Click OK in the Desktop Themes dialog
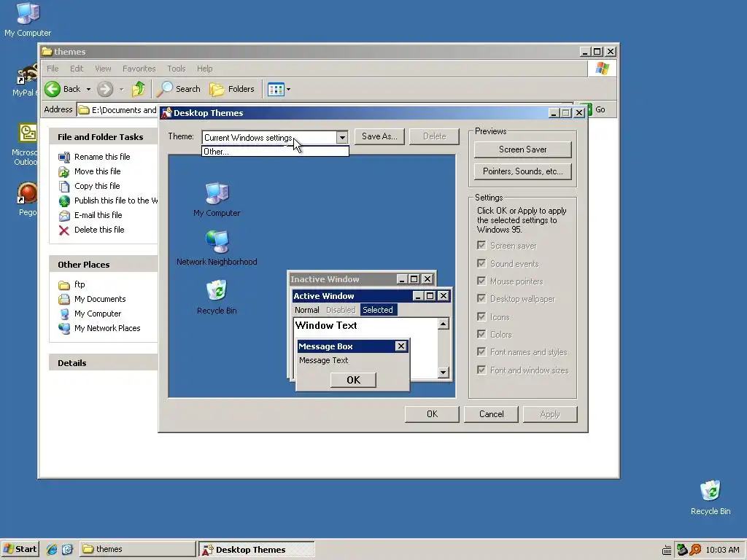Image resolution: width=747 pixels, height=560 pixels. click(x=432, y=414)
